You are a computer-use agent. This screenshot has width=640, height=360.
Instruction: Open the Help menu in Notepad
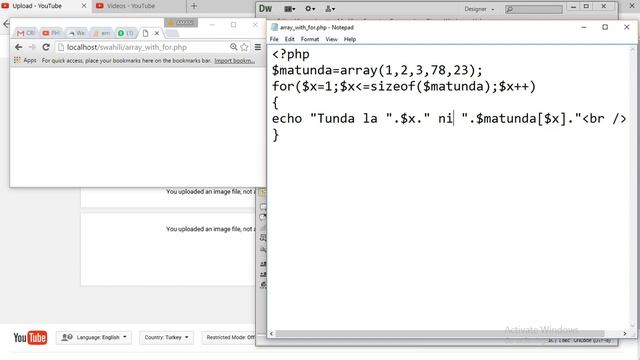pyautogui.click(x=350, y=39)
